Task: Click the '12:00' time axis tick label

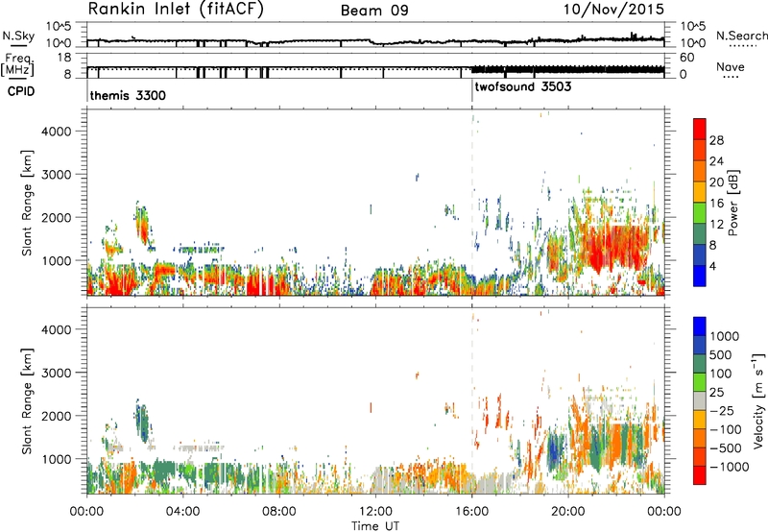Action: click(x=375, y=512)
